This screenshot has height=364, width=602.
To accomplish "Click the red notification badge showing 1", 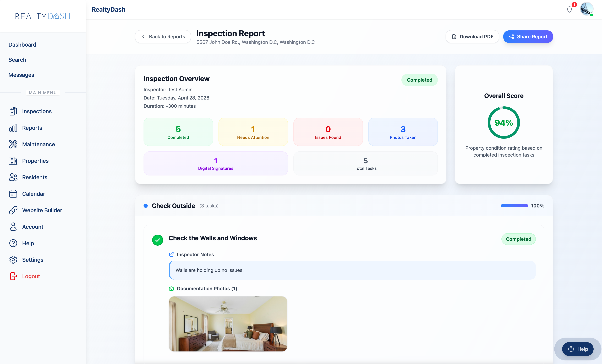I will (x=574, y=5).
